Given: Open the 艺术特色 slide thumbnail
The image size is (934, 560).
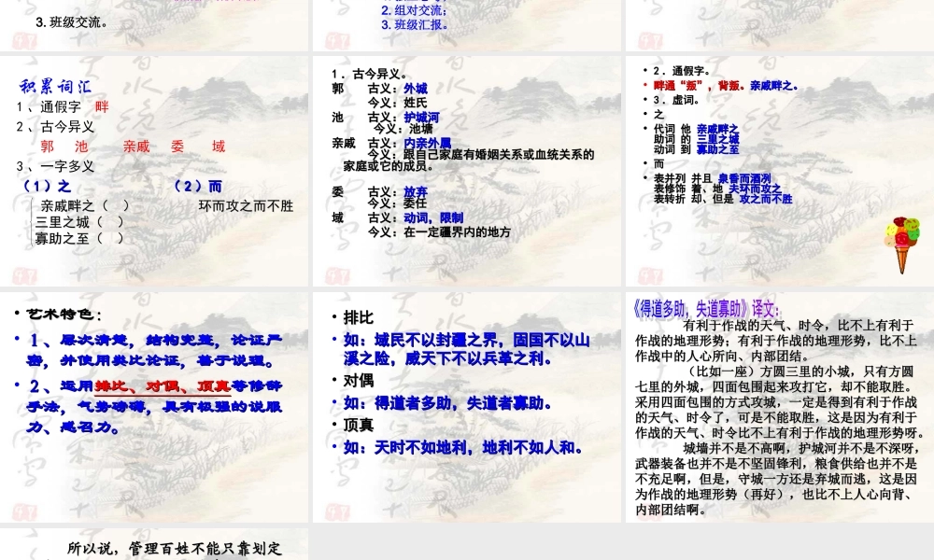Looking at the screenshot, I should pyautogui.click(x=154, y=407).
